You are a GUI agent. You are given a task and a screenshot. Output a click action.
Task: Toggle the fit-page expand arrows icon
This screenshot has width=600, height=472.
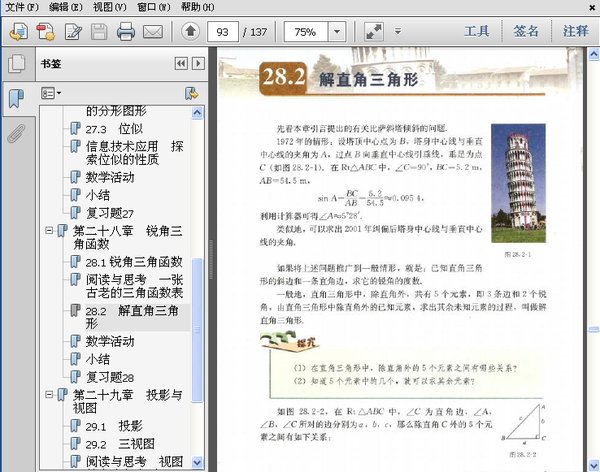click(373, 31)
